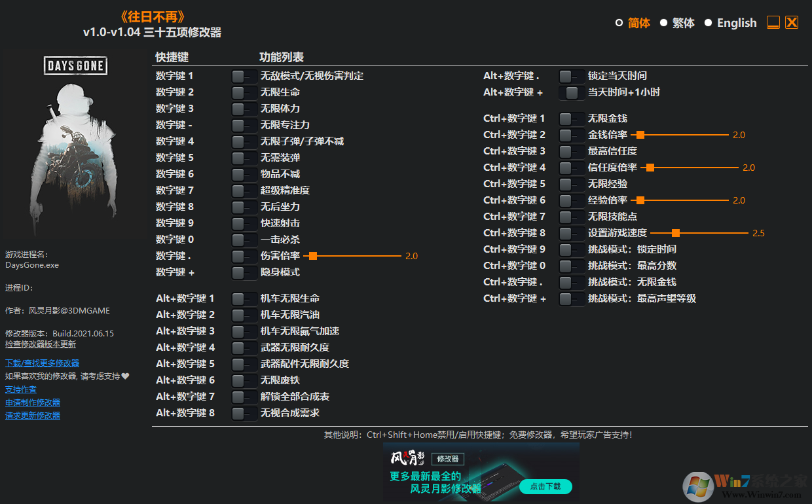Screen dimensions: 812x504
Task: Open 检查修改器版本更新 link
Action: [41, 344]
